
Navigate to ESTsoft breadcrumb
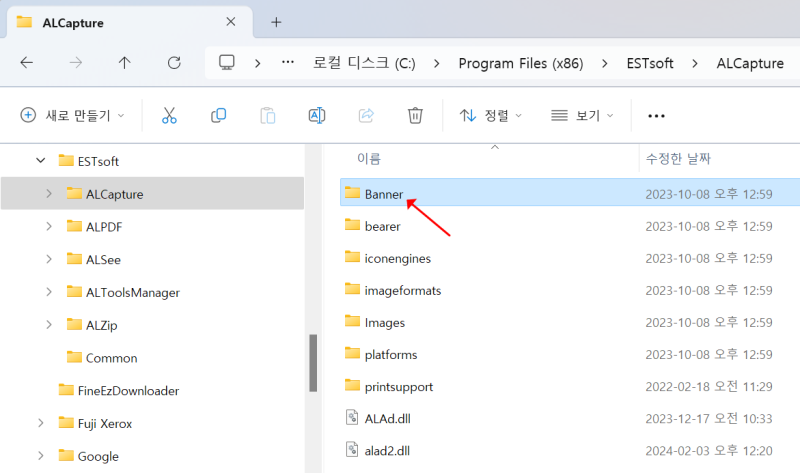[x=650, y=63]
